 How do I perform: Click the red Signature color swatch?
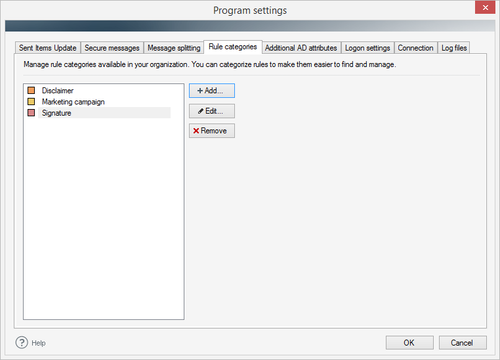tap(31, 113)
